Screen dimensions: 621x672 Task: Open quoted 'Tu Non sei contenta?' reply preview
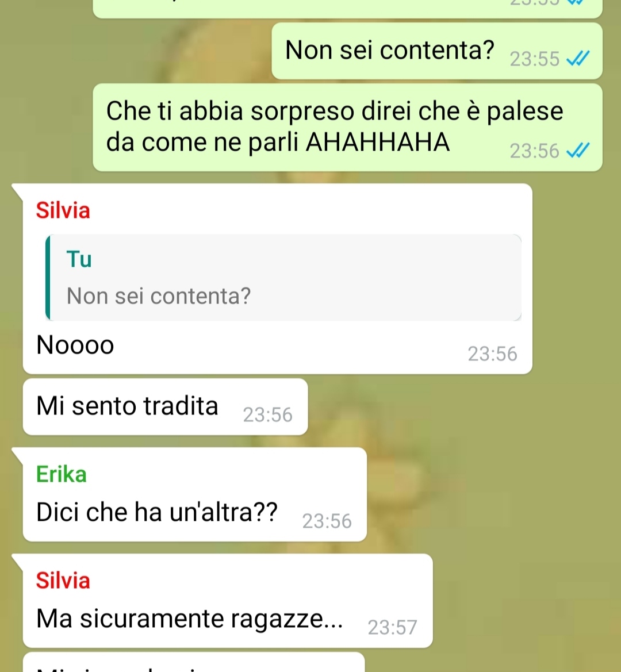coord(283,277)
